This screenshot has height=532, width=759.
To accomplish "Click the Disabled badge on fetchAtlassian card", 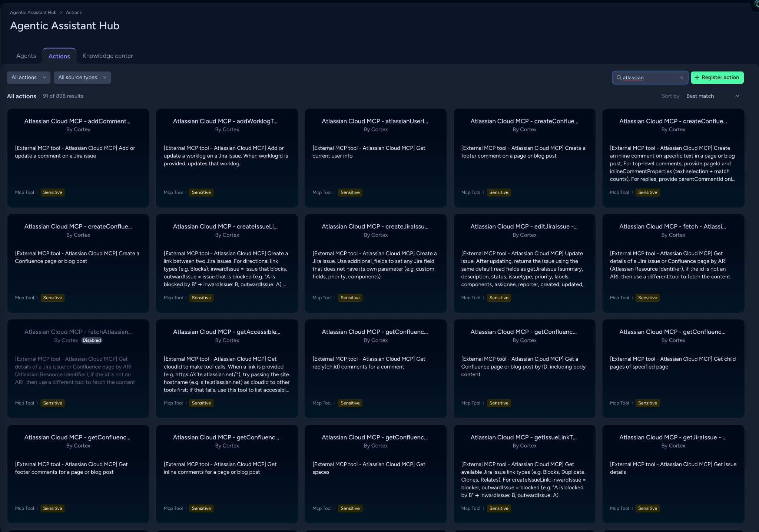I will pos(92,340).
